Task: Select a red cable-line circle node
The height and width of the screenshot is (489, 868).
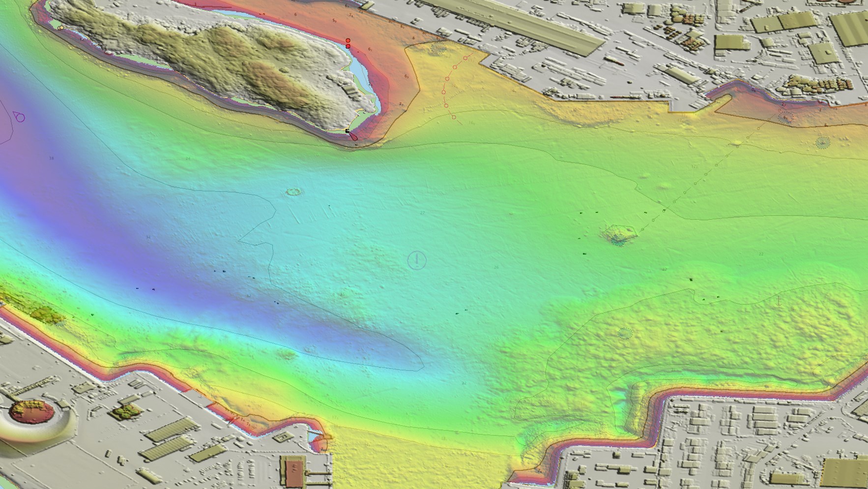Action: pos(454,67)
